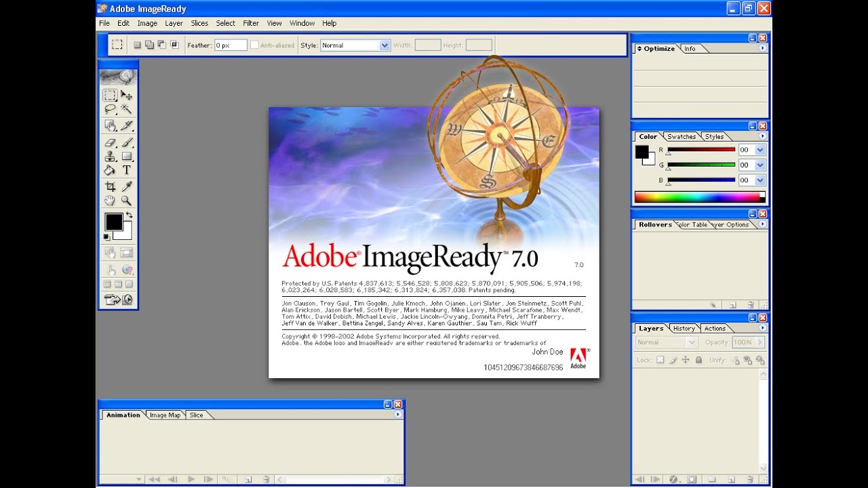
Task: Open the G value dropdown in Color palette
Action: [x=760, y=165]
